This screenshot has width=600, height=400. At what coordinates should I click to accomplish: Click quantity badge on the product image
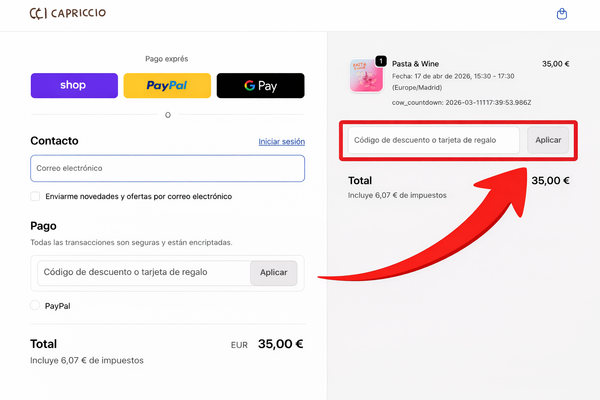point(381,61)
